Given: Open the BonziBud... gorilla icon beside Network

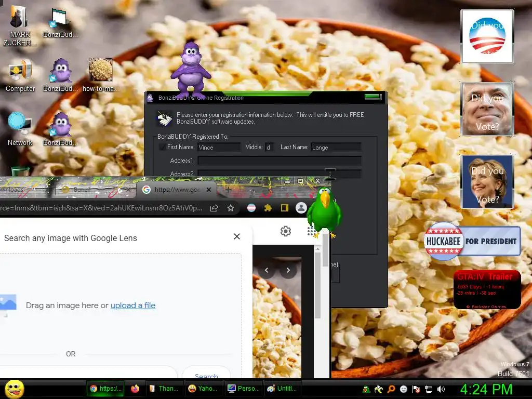Looking at the screenshot, I should click(x=60, y=129).
